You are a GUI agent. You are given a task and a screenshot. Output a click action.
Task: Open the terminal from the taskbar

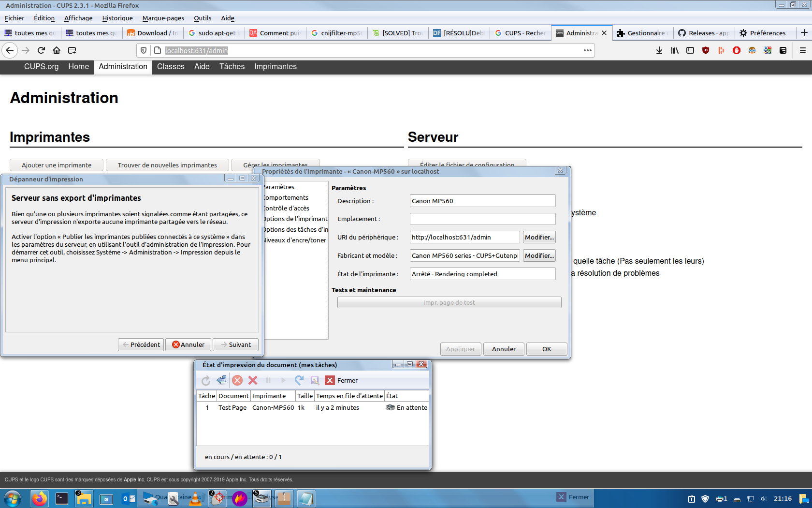(x=62, y=498)
